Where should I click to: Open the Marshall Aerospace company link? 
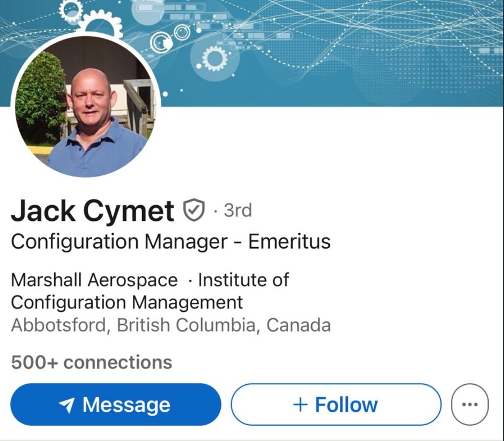(x=94, y=280)
